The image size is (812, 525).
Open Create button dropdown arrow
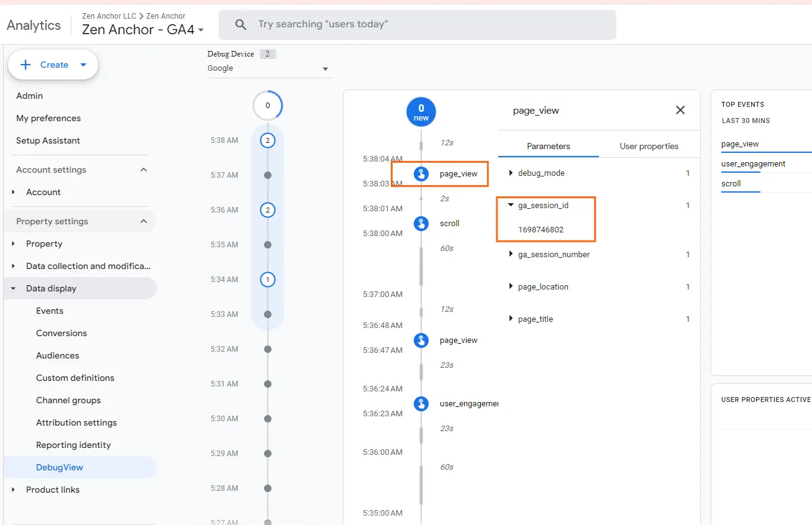(83, 65)
